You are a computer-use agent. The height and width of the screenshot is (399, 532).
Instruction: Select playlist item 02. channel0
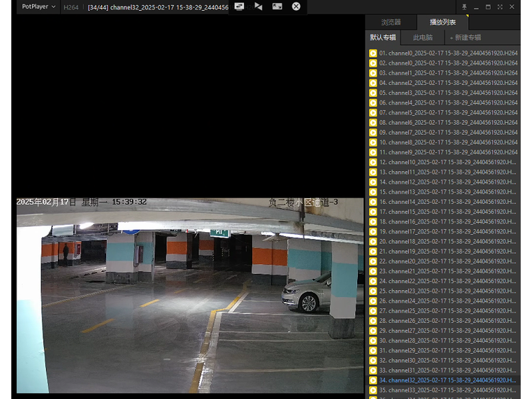(x=443, y=63)
